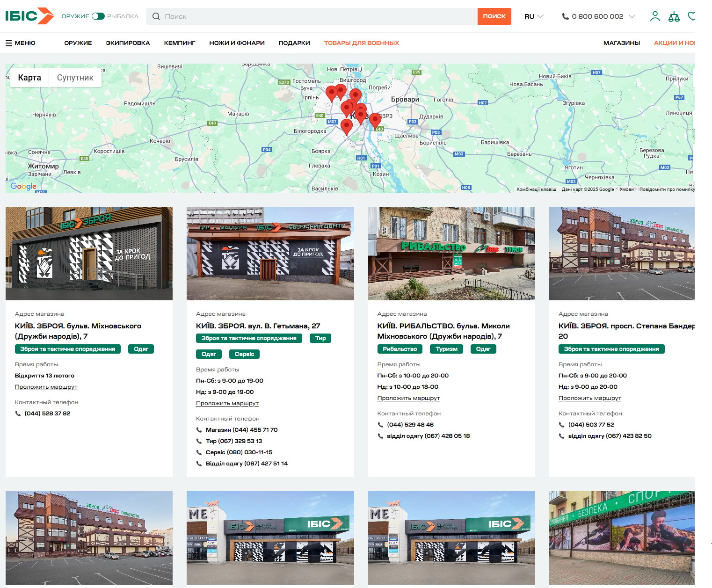Open the РИБАЛЬСТВО store photo thumbnail
The height and width of the screenshot is (588, 712).
click(x=451, y=253)
